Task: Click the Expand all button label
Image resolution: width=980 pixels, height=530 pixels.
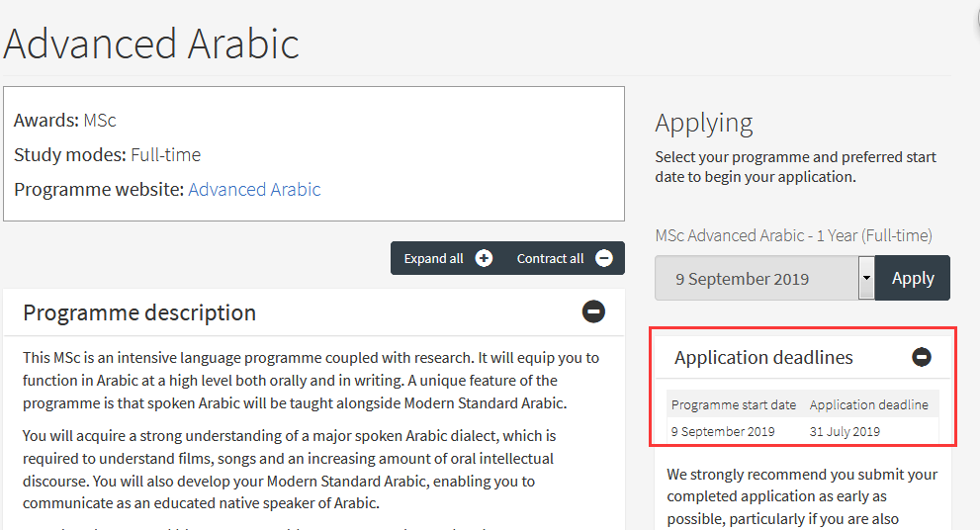Action: pyautogui.click(x=433, y=259)
